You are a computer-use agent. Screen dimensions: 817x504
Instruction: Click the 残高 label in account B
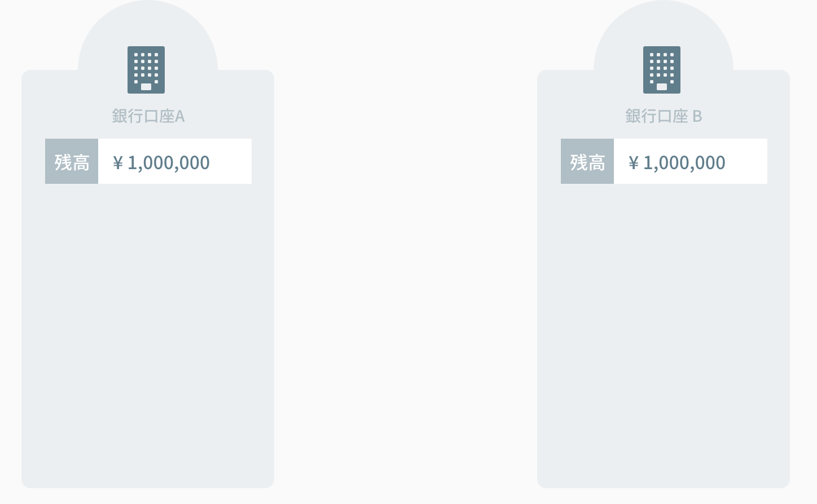coord(587,162)
